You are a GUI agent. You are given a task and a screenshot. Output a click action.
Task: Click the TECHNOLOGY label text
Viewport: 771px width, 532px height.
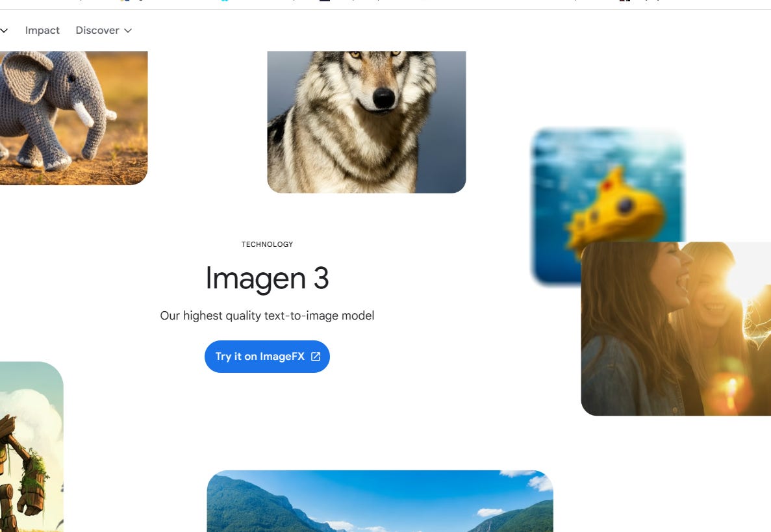[267, 244]
